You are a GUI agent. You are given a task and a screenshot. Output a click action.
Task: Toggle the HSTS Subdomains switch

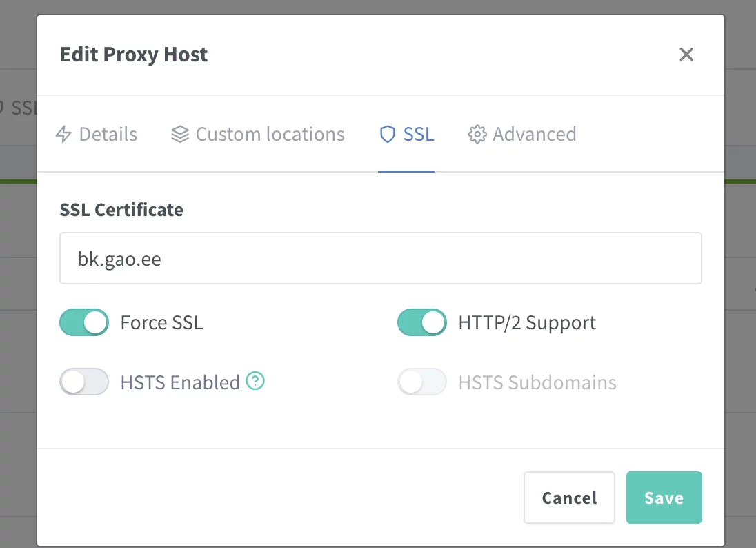pos(422,382)
